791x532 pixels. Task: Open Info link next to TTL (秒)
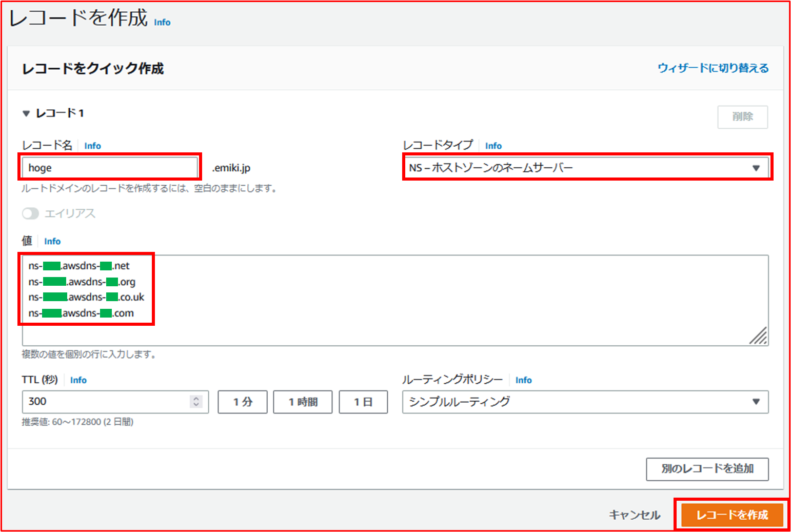(x=78, y=380)
